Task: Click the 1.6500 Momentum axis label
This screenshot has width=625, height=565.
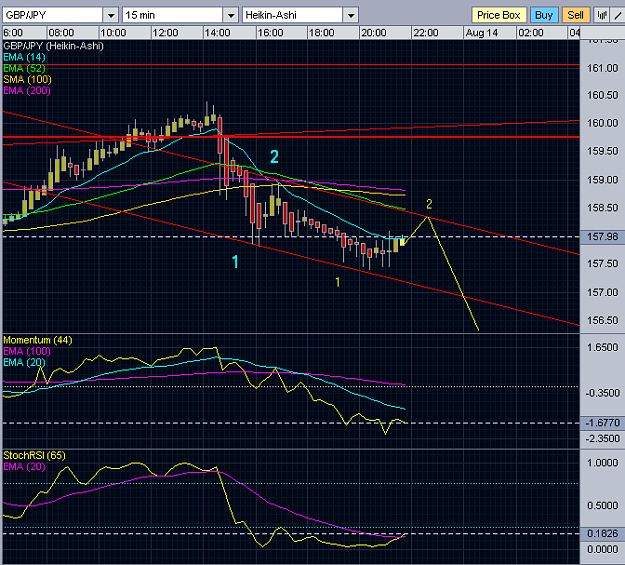Action: tap(602, 347)
